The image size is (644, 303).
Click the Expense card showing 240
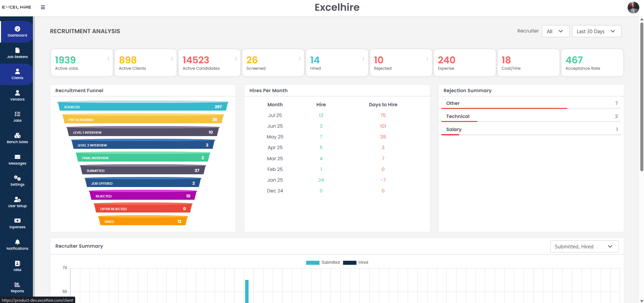[x=464, y=63]
